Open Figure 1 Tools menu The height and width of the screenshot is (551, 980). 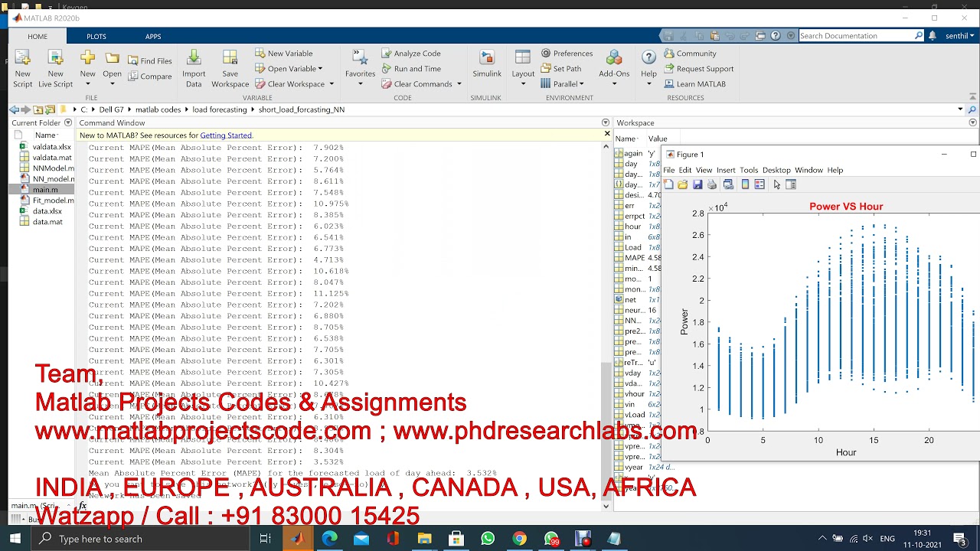749,170
